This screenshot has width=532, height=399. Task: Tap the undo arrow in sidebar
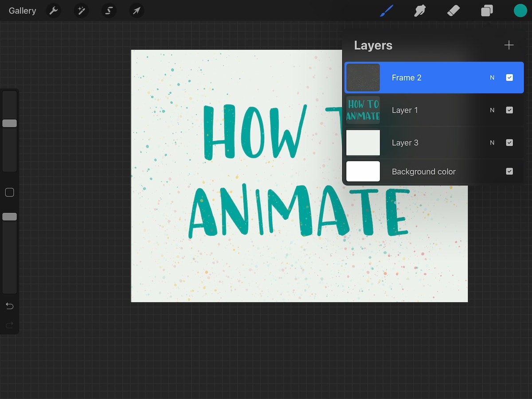(9, 306)
